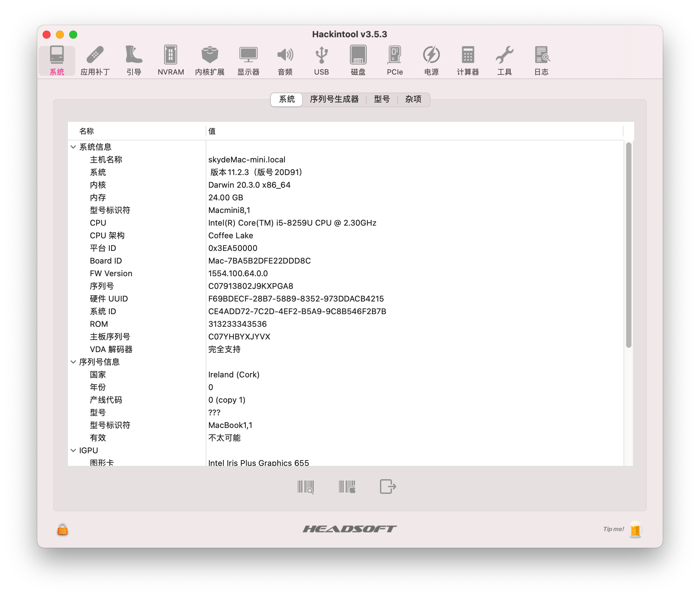This screenshot has width=700, height=597.
Task: Click the lock icon at bottom left
Action: 63,529
